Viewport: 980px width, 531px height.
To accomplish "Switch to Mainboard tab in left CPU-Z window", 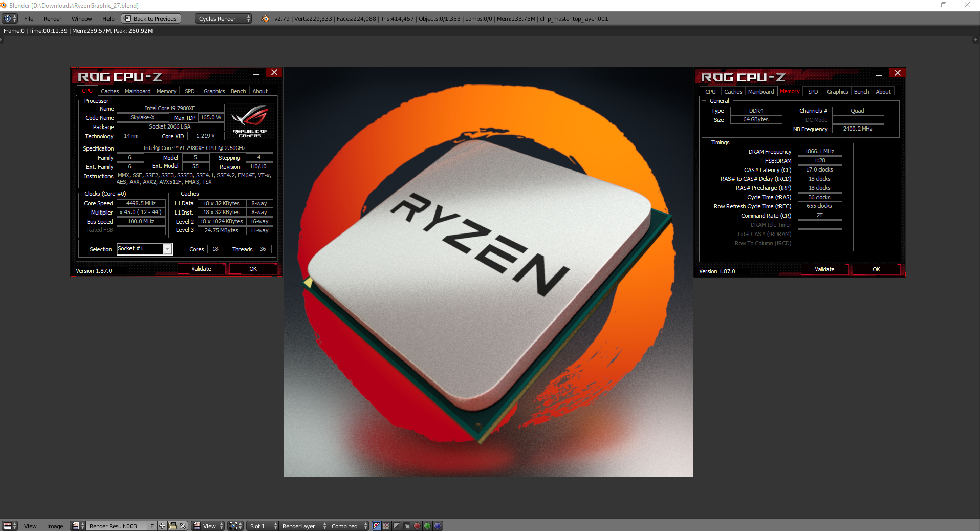I will coord(138,91).
